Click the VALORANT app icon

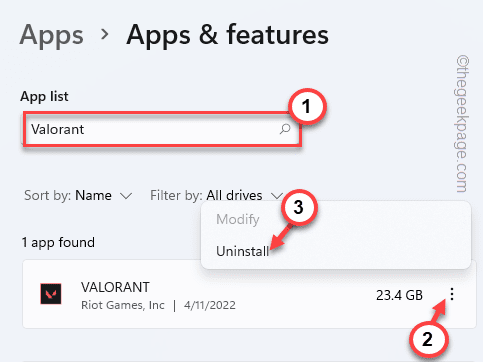[x=51, y=294]
